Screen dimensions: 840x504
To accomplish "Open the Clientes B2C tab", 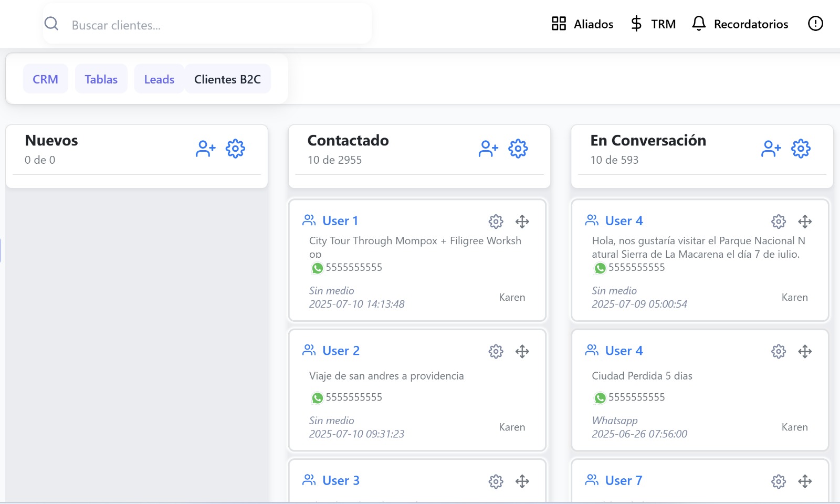I will click(227, 79).
